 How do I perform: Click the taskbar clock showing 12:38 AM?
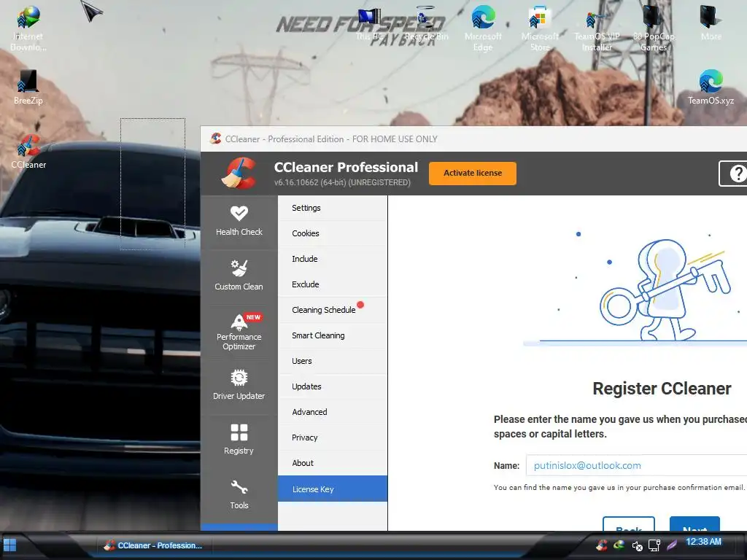(704, 542)
